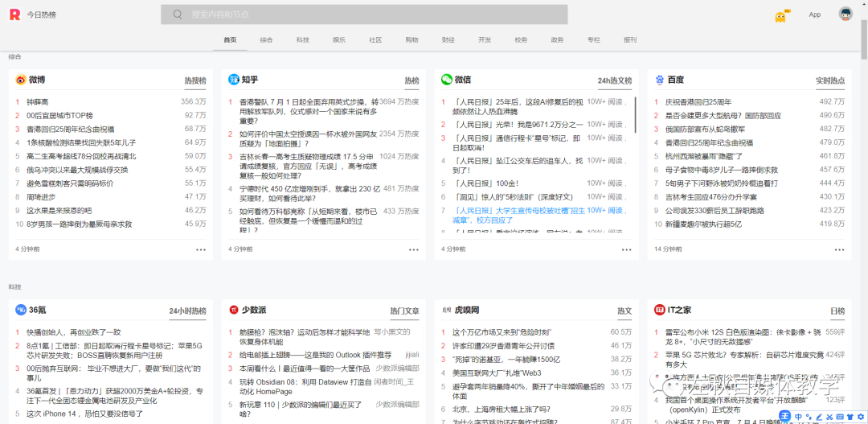Click the yellow ghost icon

tap(780, 17)
